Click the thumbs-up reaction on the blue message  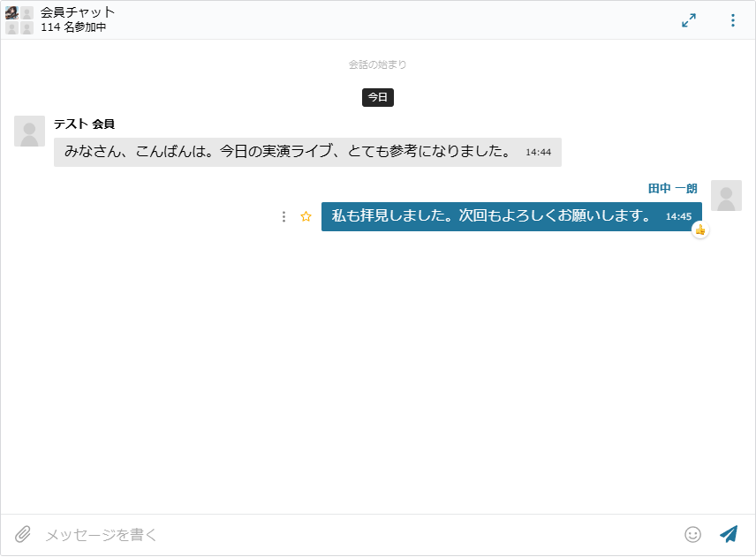700,230
